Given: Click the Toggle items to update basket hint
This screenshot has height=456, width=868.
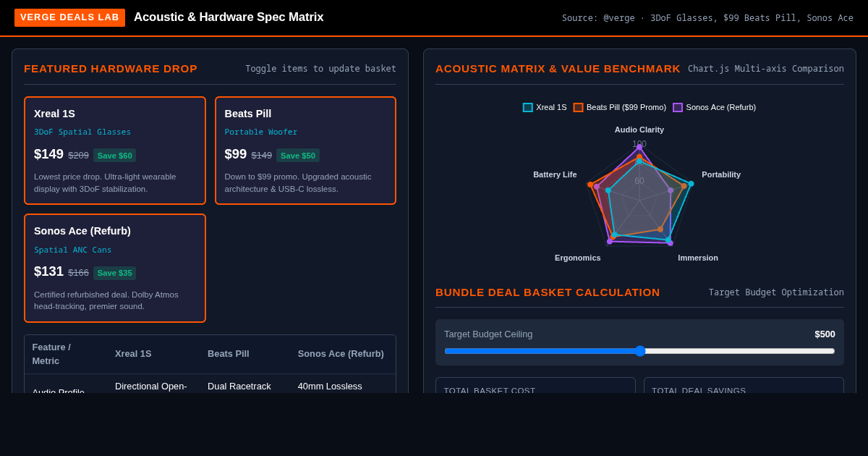Looking at the screenshot, I should point(320,69).
